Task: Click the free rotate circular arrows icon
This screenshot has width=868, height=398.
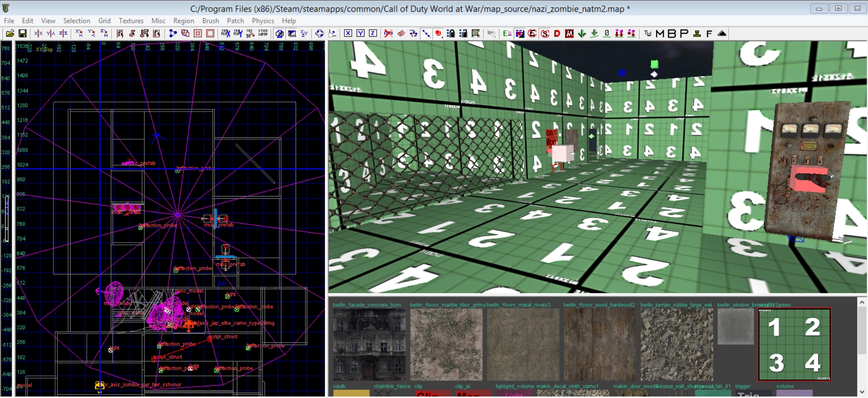Action: point(320,33)
